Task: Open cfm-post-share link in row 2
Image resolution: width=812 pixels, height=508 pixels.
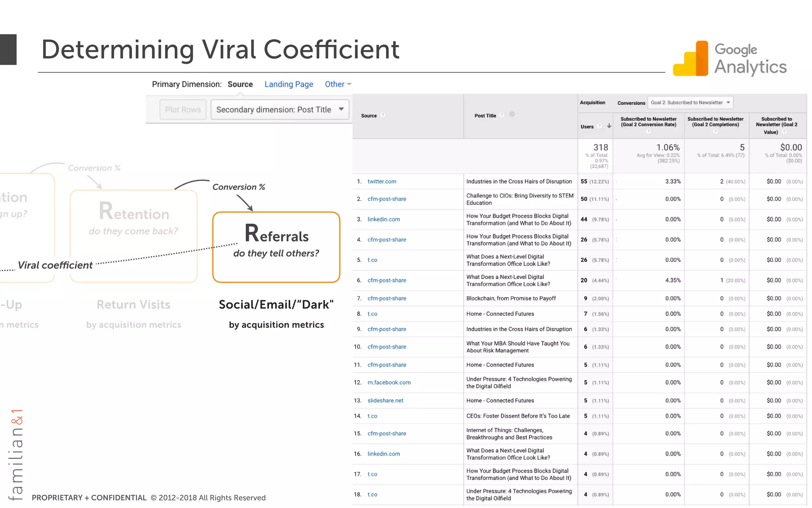Action: tap(387, 199)
